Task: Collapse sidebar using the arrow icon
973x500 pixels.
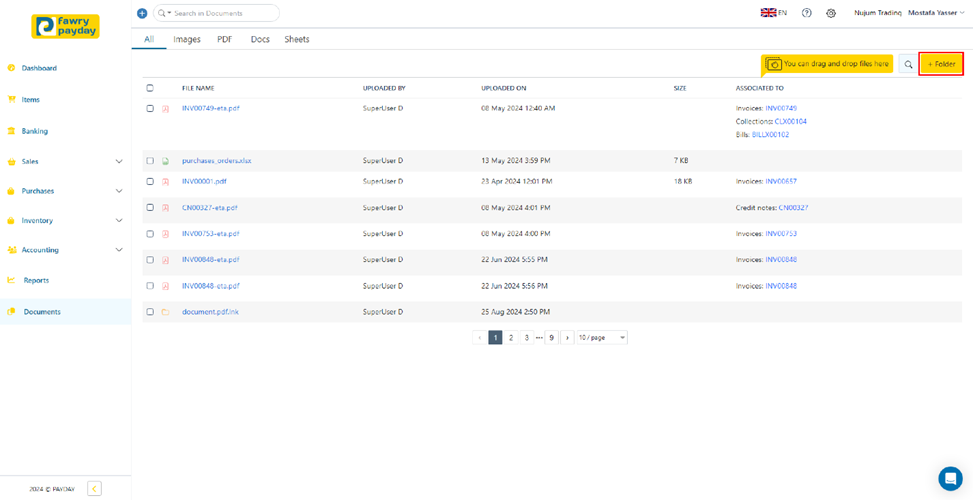Action: (94, 488)
